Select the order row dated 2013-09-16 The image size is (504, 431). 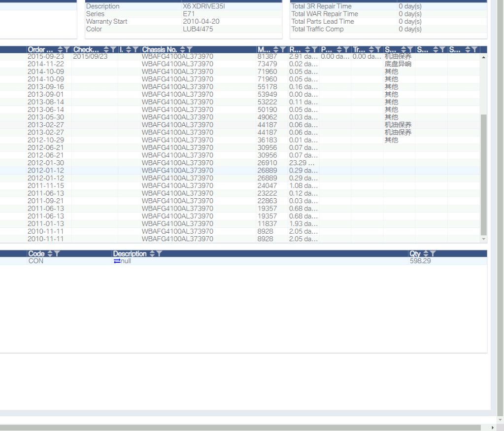tap(239, 87)
